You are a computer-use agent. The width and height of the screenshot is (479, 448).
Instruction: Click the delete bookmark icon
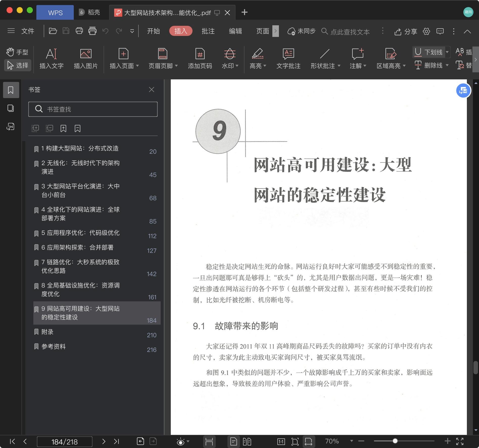(78, 128)
